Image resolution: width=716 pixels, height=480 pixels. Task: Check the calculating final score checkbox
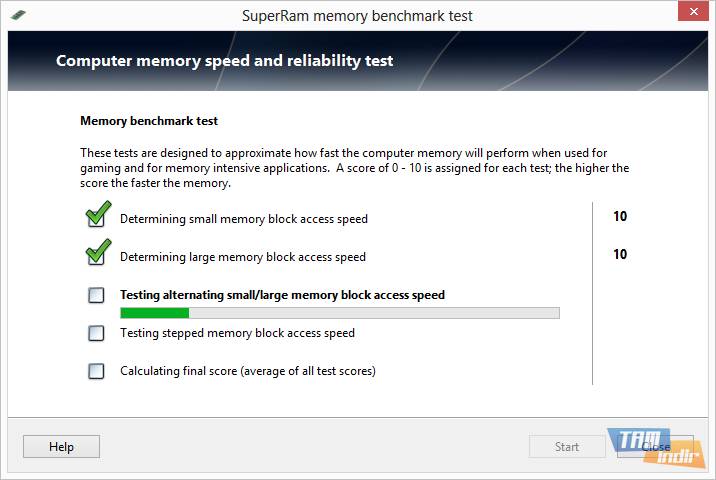pos(96,371)
